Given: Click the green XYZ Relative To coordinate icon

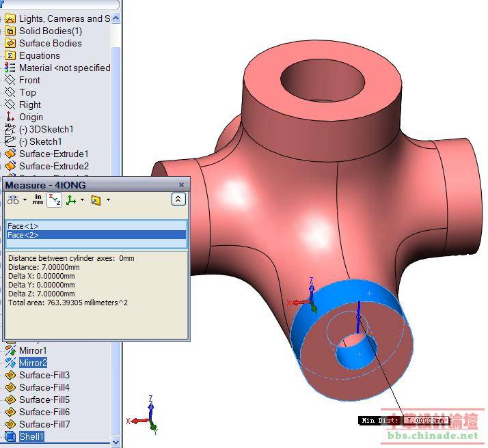Looking at the screenshot, I should [71, 199].
